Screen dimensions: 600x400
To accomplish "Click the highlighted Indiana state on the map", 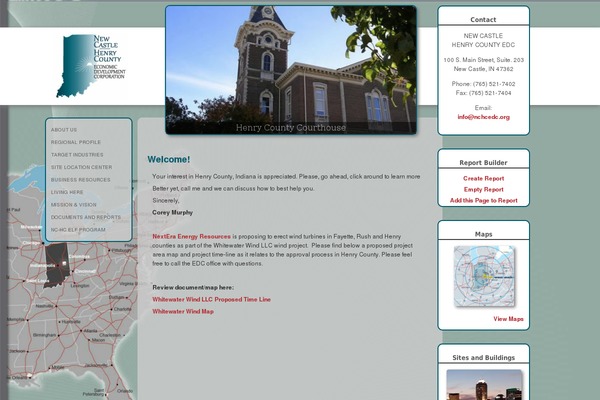I will coord(56,264).
